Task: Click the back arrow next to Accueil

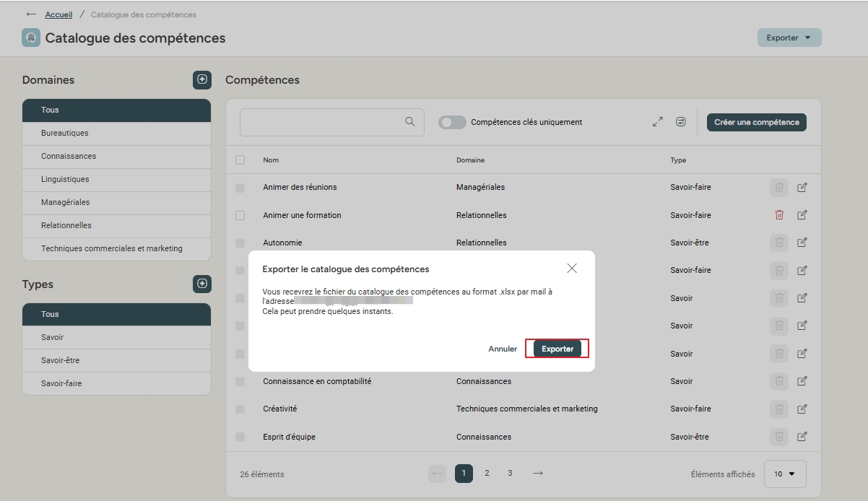Action: click(x=30, y=14)
